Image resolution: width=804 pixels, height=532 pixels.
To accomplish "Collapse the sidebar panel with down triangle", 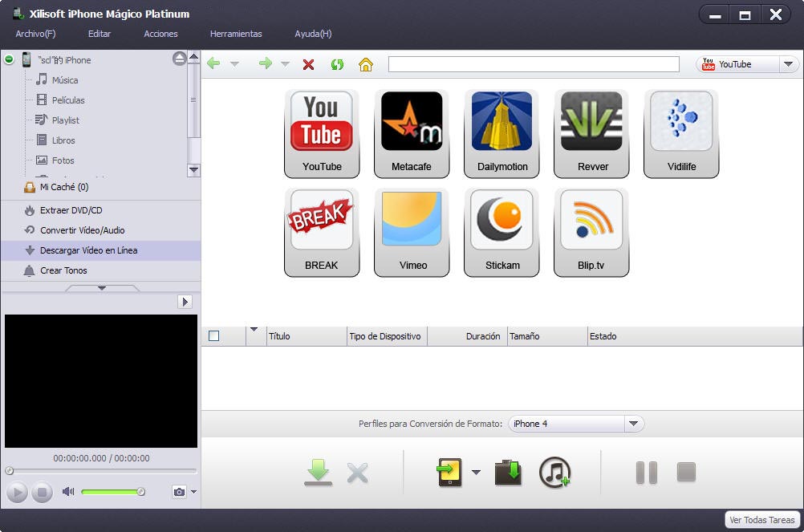I will pyautogui.click(x=102, y=288).
